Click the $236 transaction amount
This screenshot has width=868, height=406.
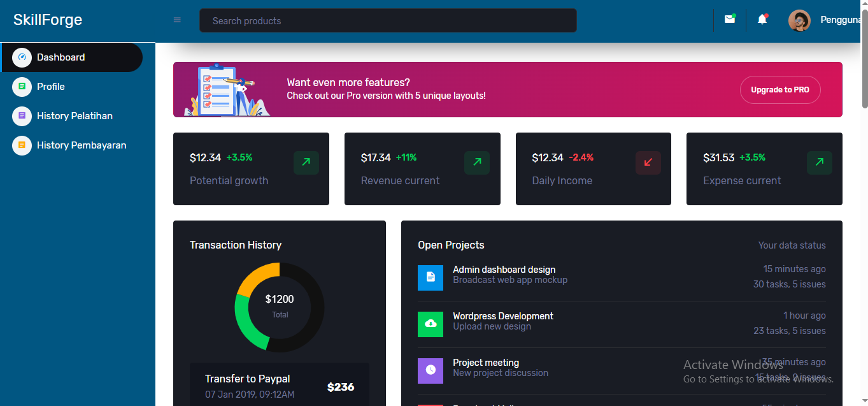click(x=341, y=387)
